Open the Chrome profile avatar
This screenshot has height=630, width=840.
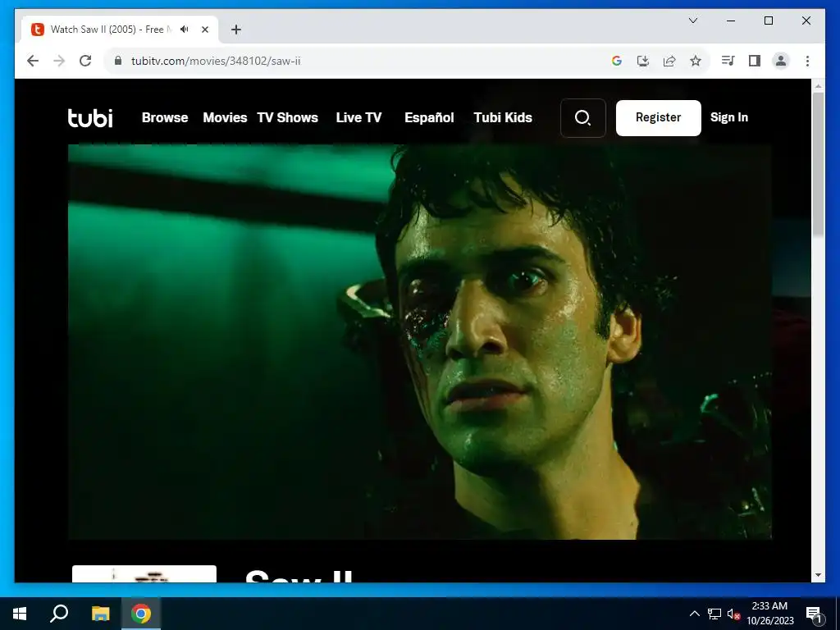pyautogui.click(x=781, y=61)
